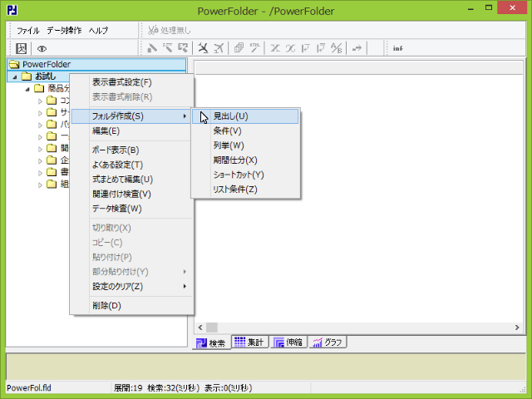Expand the tree folder starting with 開
The width and height of the screenshot is (532, 399).
pos(40,149)
